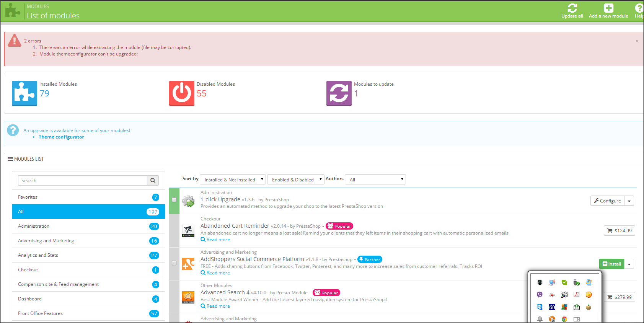Click the notification bell tray icon
Viewport: 644px width, 323px height.
[x=540, y=319]
